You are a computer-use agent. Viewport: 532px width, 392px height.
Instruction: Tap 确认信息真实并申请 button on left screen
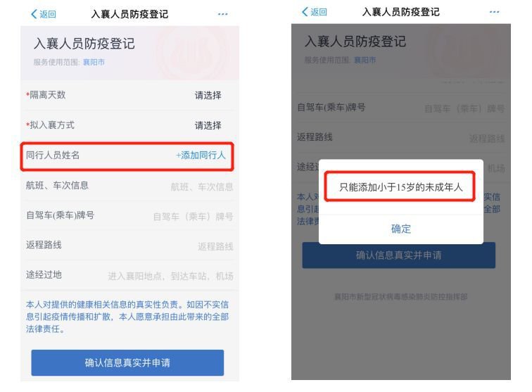click(x=127, y=362)
